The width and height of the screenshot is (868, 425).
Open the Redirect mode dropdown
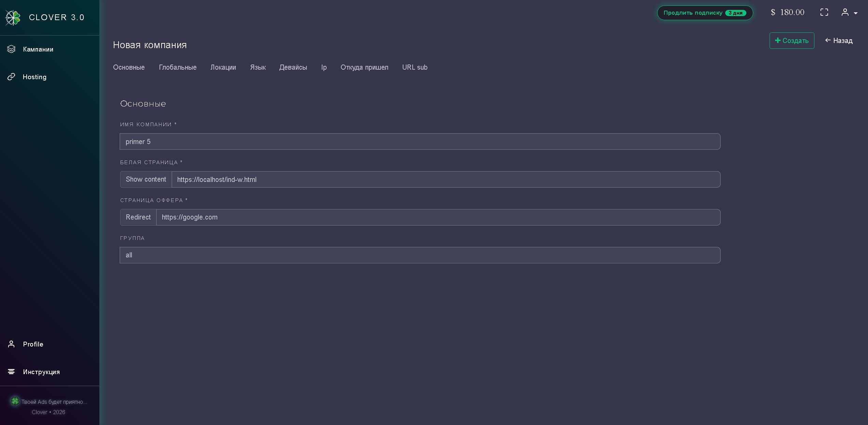tap(138, 217)
